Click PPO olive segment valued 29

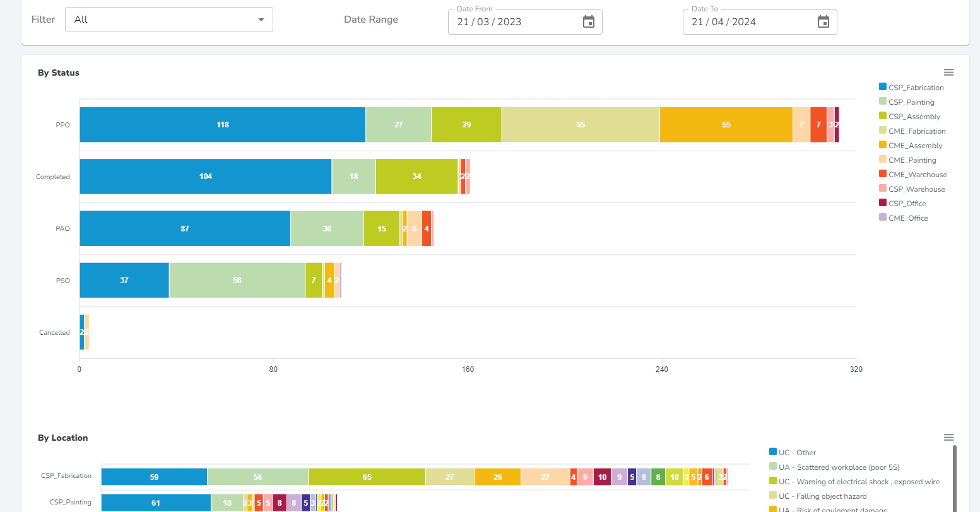click(x=466, y=125)
